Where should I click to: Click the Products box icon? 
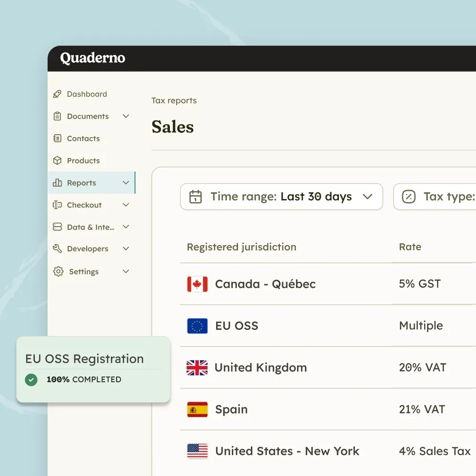[57, 160]
